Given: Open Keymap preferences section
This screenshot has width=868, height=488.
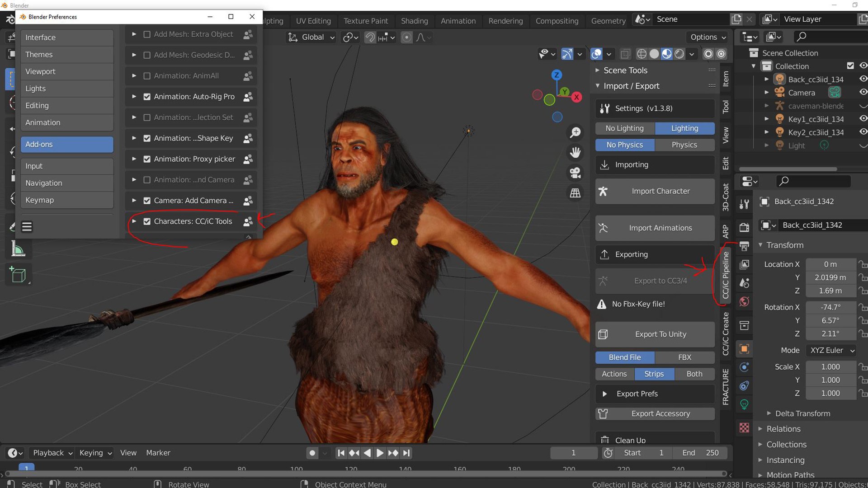Looking at the screenshot, I should click(x=67, y=200).
